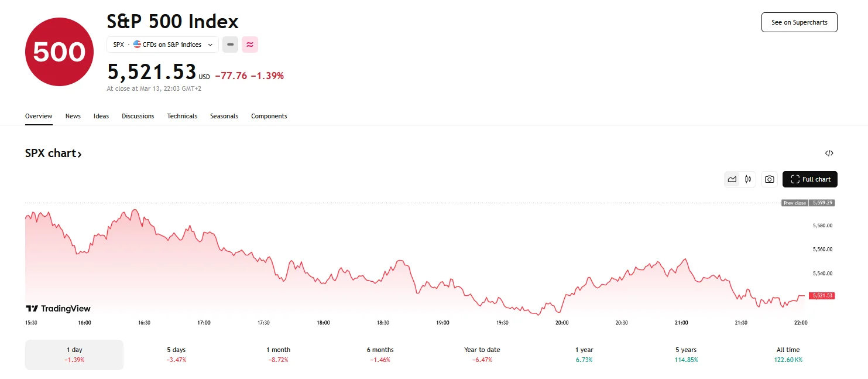
Task: Expand the SPX chart heading chevron
Action: pos(81,153)
